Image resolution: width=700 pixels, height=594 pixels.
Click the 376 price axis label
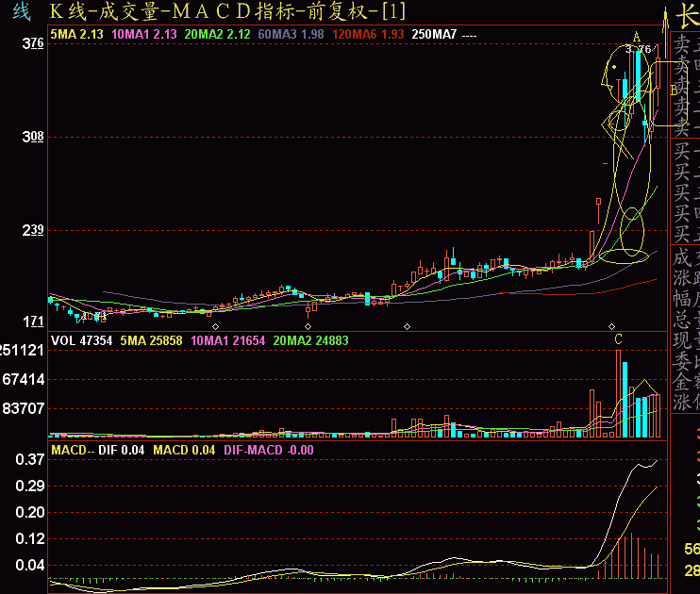tap(34, 43)
